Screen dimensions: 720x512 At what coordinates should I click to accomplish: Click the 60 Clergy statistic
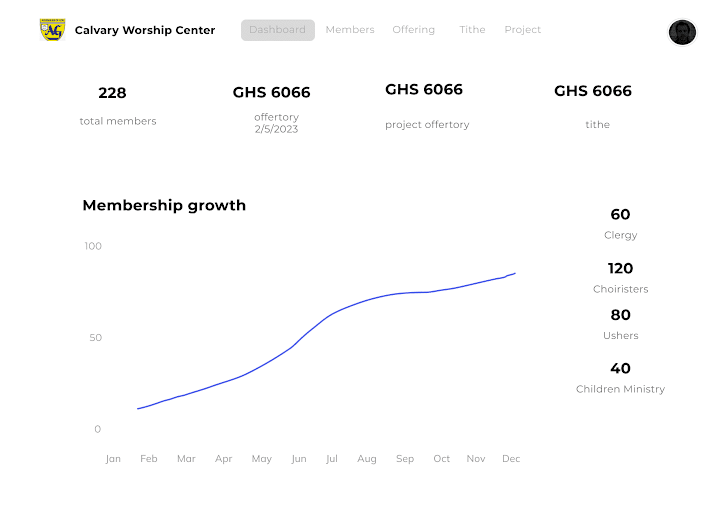pos(620,224)
